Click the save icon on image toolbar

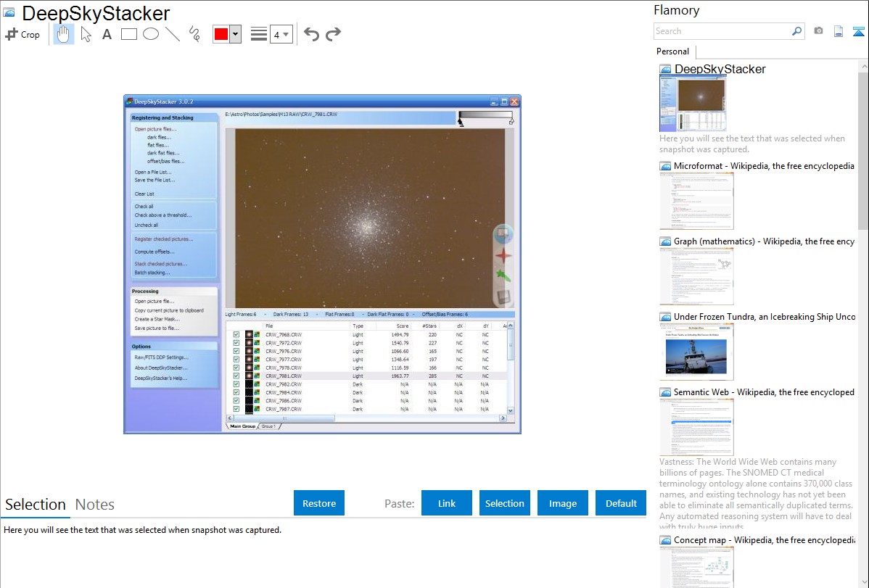(503, 297)
